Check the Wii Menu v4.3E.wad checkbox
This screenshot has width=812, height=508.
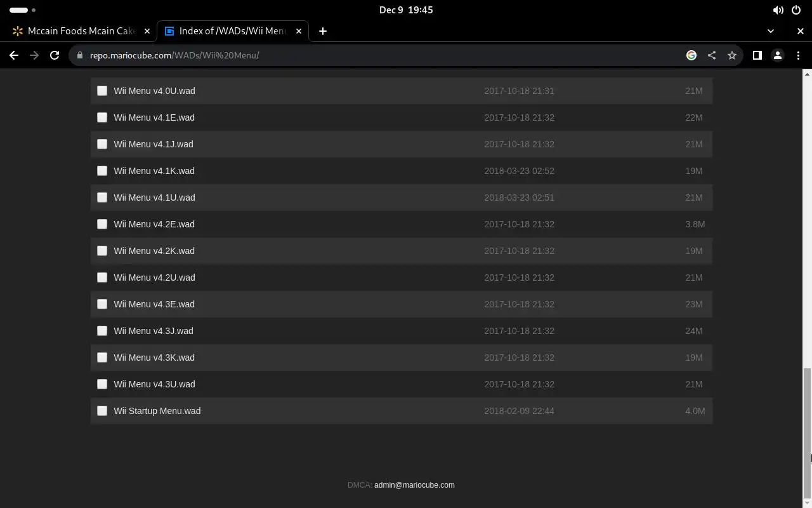102,304
